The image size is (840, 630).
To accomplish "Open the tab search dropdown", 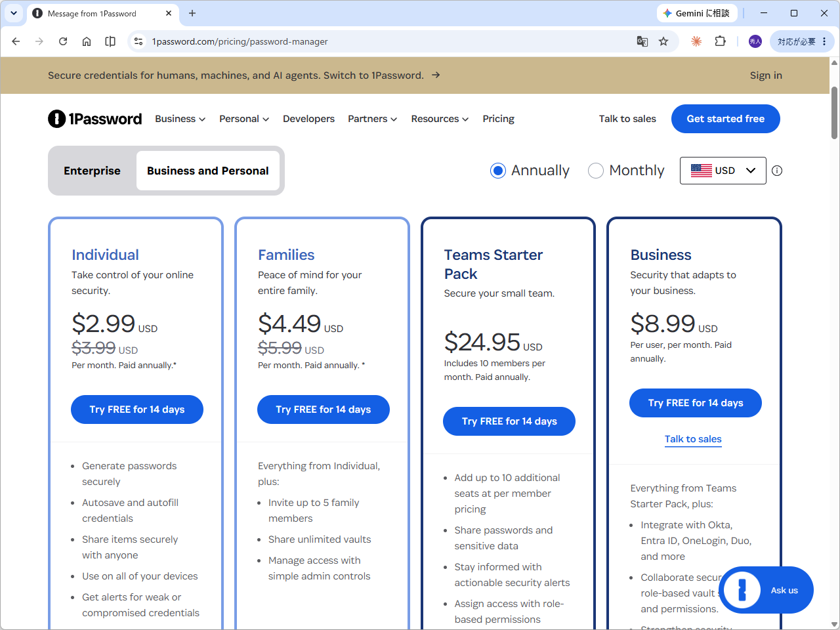I will [14, 13].
